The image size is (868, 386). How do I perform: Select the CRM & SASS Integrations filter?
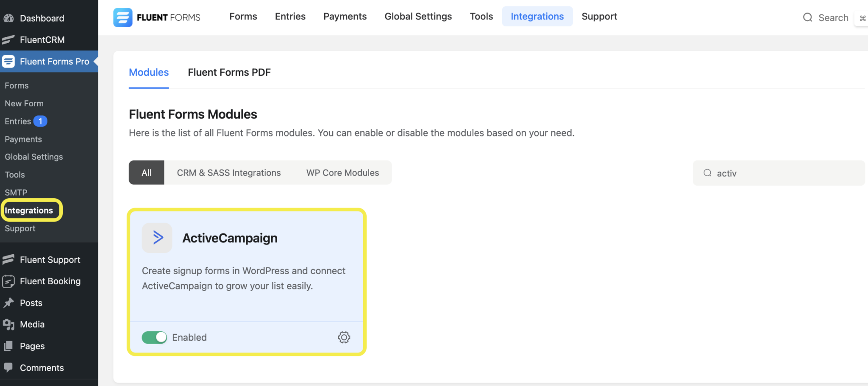tap(228, 172)
